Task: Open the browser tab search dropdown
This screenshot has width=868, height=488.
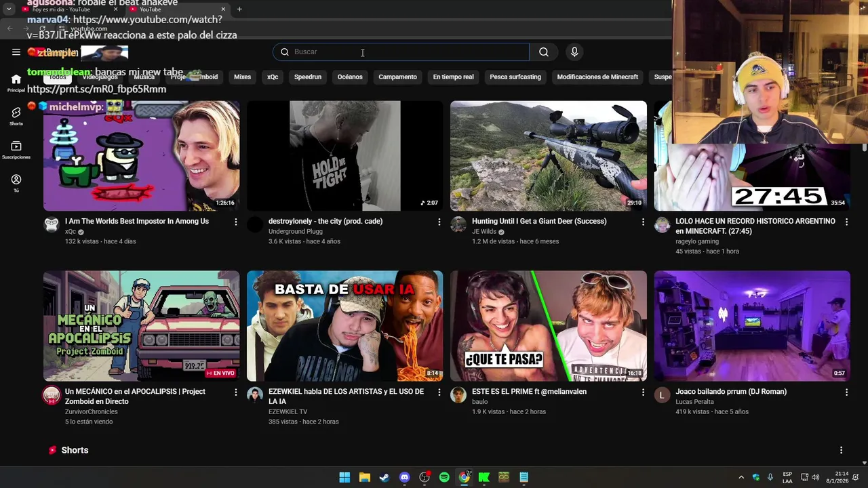Action: click(x=9, y=9)
